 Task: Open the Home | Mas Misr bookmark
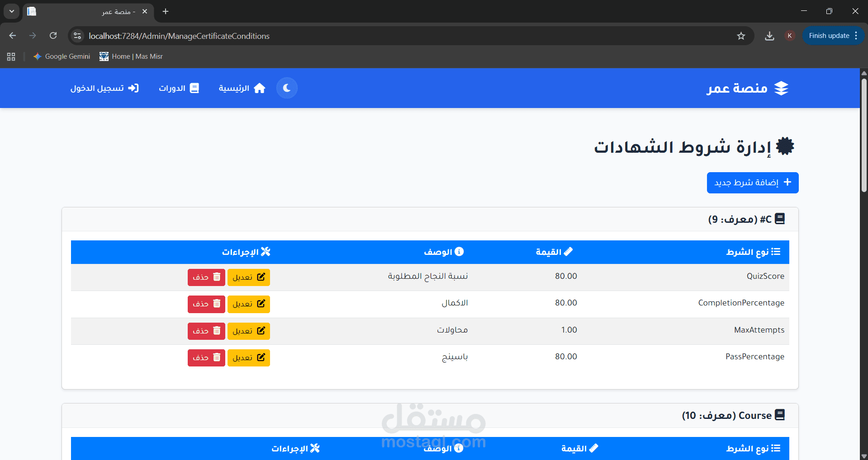coord(131,56)
